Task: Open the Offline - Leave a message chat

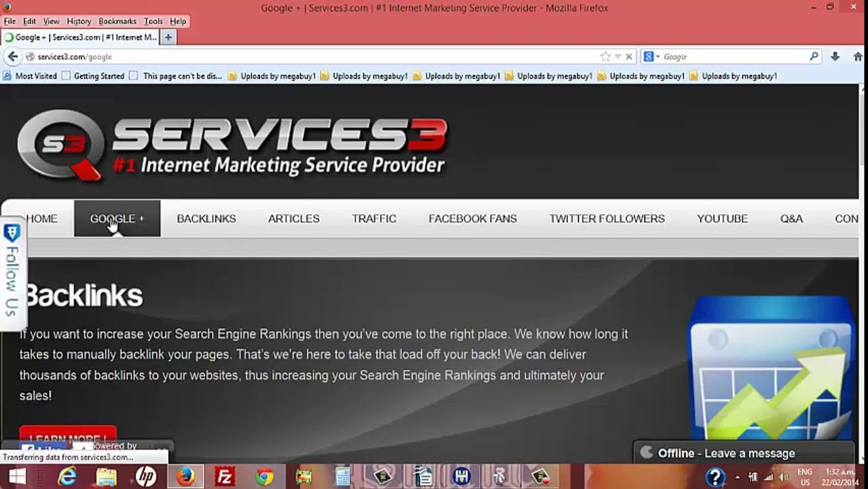Action: 744,453
